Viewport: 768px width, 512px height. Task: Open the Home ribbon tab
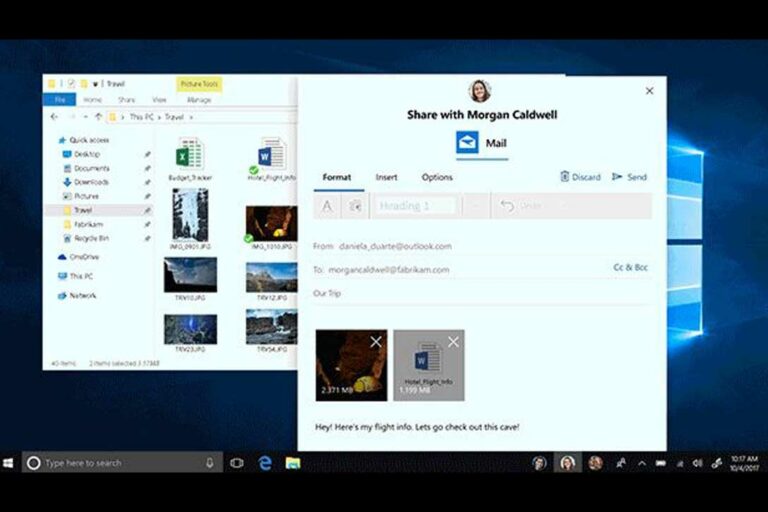pos(93,99)
